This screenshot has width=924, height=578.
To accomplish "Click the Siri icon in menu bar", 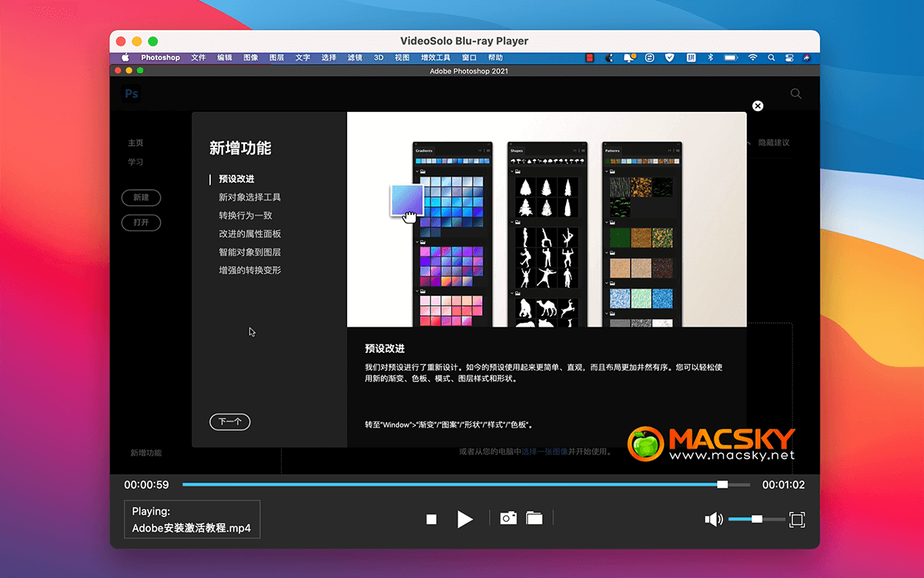I will pos(807,58).
